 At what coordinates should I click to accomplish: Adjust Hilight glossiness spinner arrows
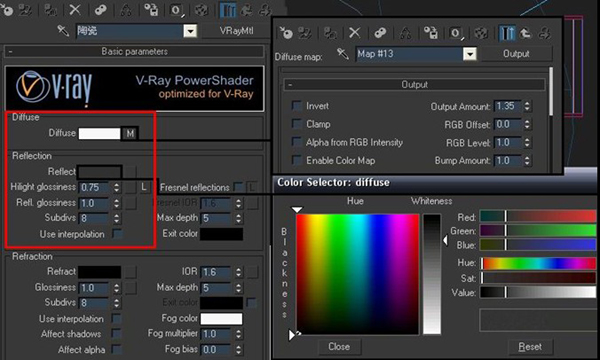point(116,187)
